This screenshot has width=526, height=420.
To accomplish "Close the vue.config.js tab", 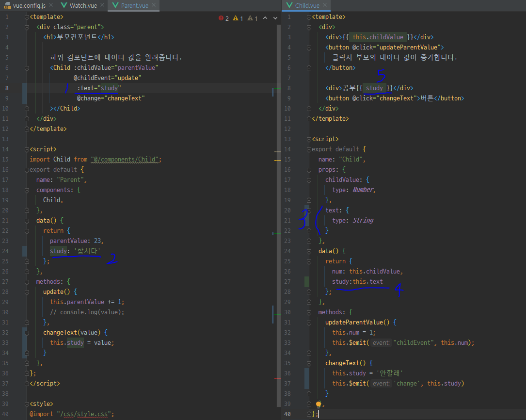I will click(x=51, y=5).
